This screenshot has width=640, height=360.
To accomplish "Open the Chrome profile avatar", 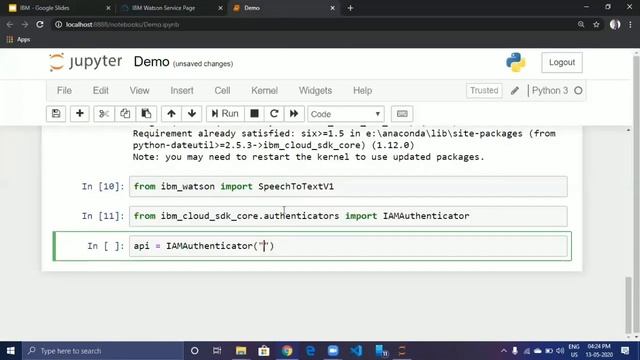I will coord(615,24).
